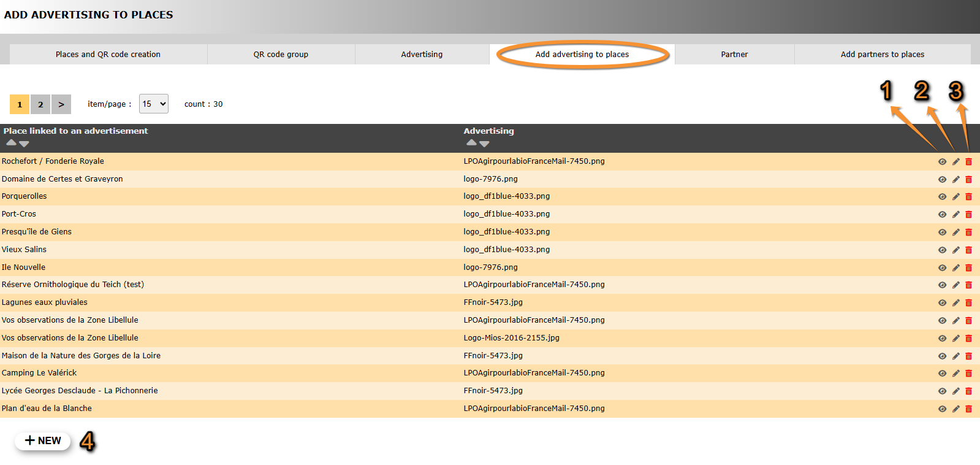980x465 pixels.
Task: View the Domaine de Certes et Graveyron entry
Action: [x=942, y=180]
